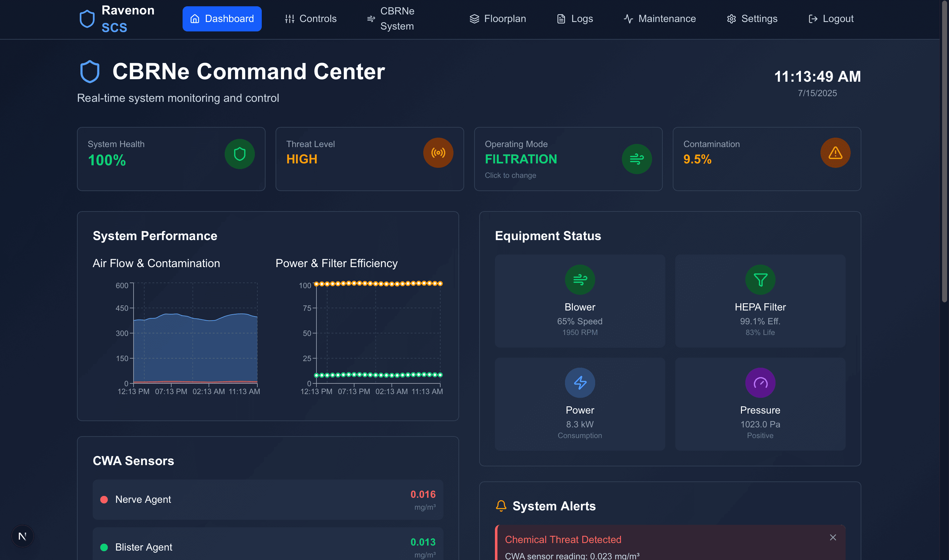Click the Blower wind icon
The width and height of the screenshot is (949, 560).
tap(580, 280)
